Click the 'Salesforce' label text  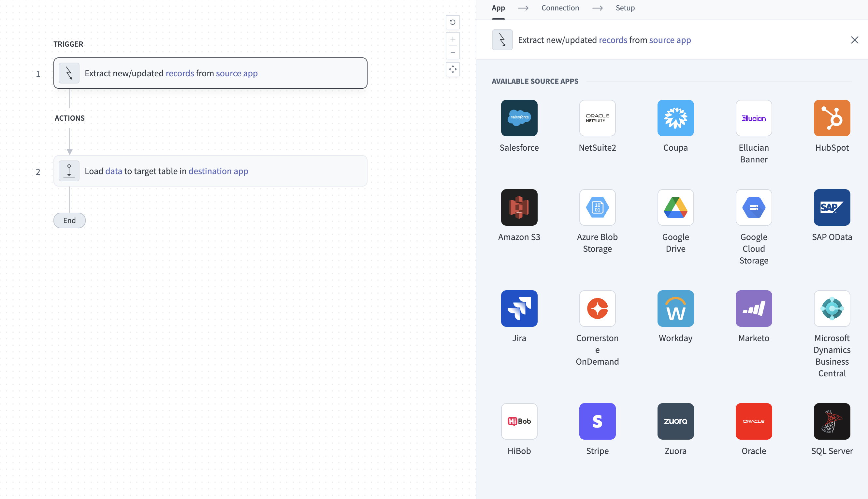coord(519,148)
